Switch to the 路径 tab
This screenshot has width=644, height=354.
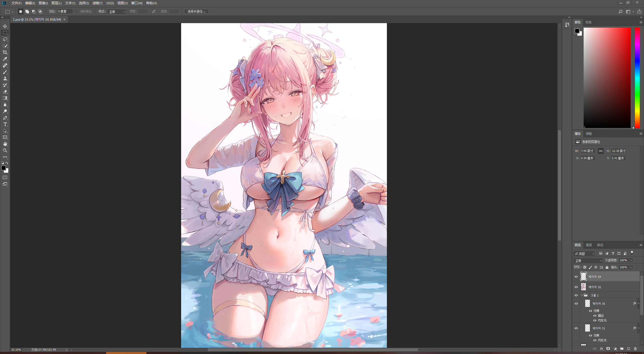click(600, 245)
